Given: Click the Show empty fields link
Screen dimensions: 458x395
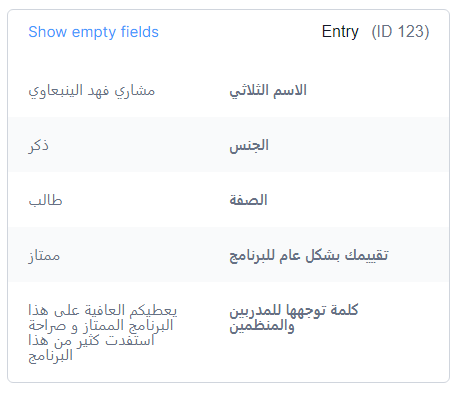Looking at the screenshot, I should point(93,32).
